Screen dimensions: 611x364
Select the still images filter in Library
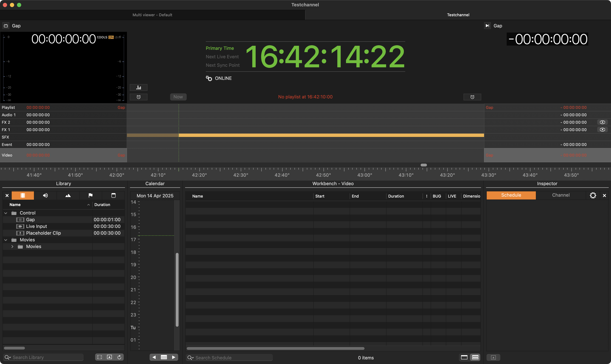(68, 195)
